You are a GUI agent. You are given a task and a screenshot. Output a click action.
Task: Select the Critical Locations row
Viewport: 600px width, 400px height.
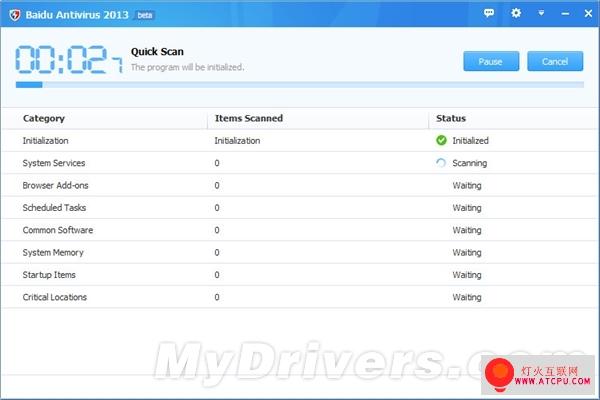coord(300,297)
